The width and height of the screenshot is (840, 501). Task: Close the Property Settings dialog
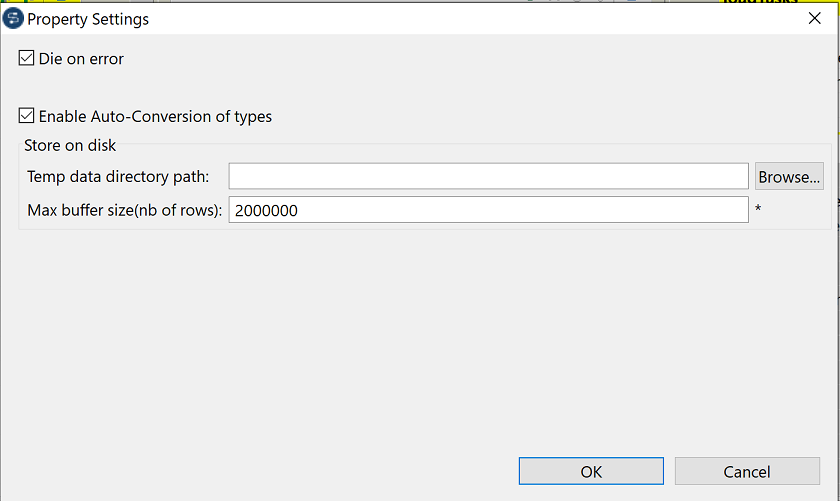(813, 18)
